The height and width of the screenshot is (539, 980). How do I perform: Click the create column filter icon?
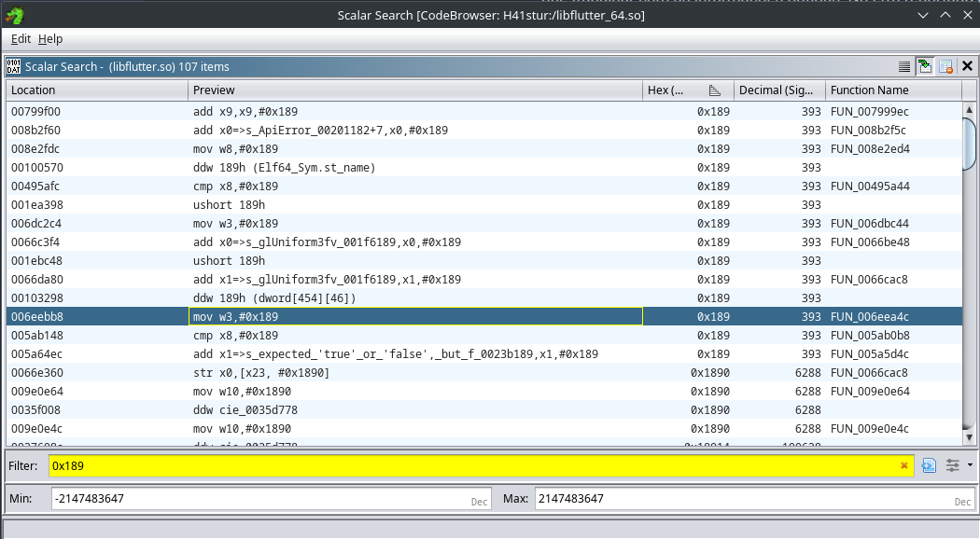pos(930,465)
